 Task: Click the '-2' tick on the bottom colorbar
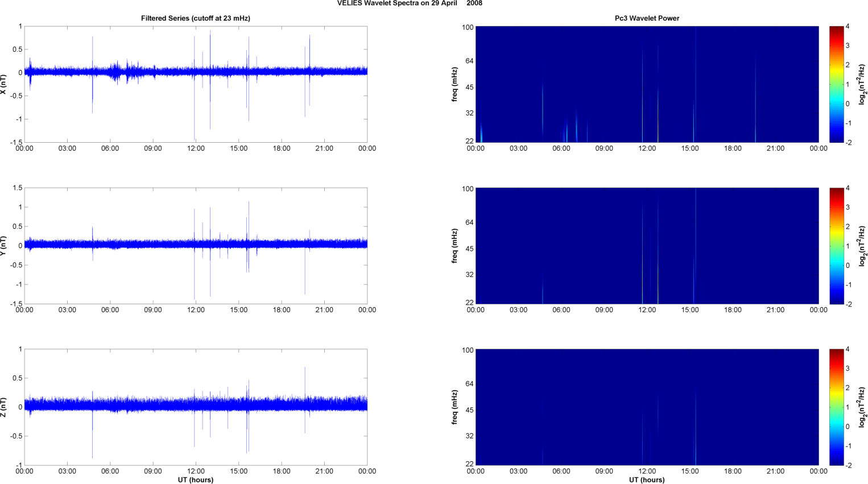pos(848,465)
